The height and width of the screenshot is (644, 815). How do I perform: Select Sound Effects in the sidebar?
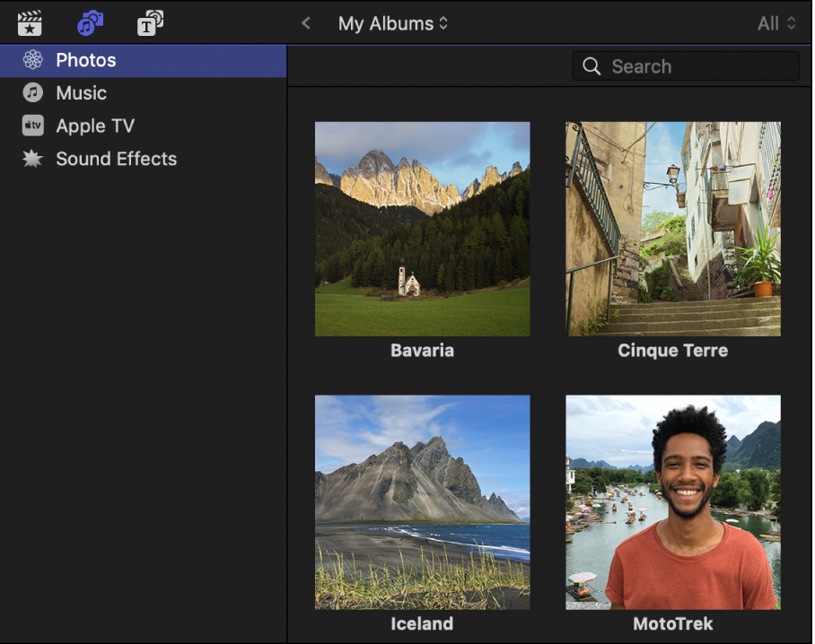[116, 159]
